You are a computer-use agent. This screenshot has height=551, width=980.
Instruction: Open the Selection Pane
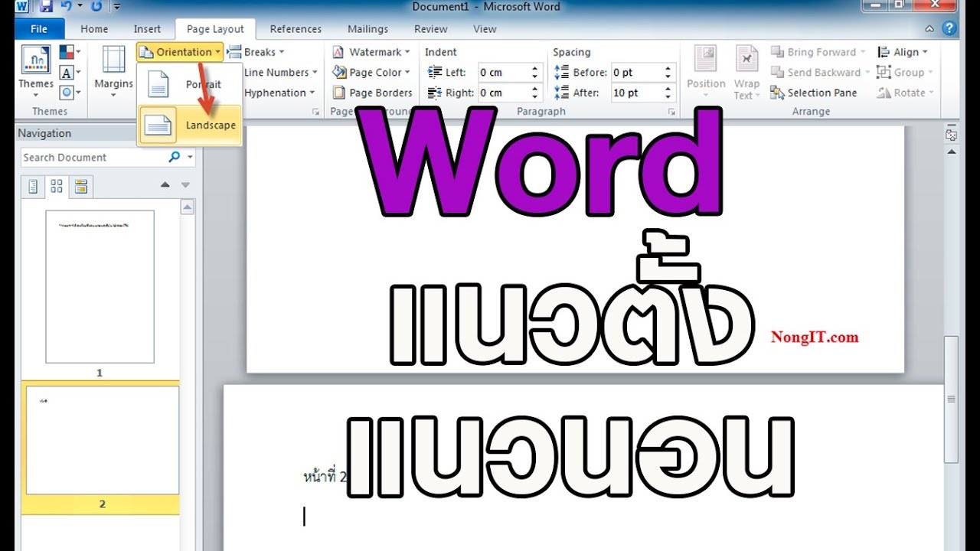813,93
